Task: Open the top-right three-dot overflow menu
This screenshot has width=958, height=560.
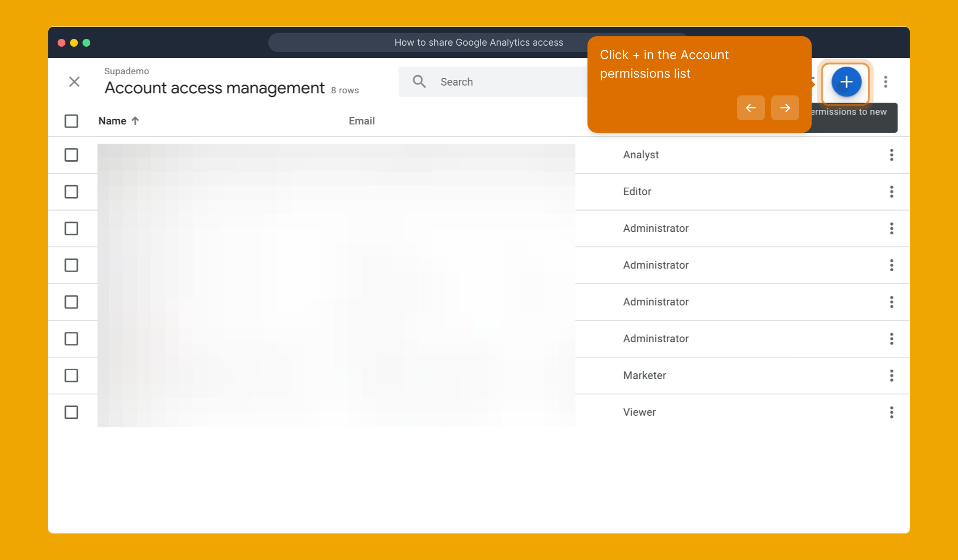Action: (886, 82)
